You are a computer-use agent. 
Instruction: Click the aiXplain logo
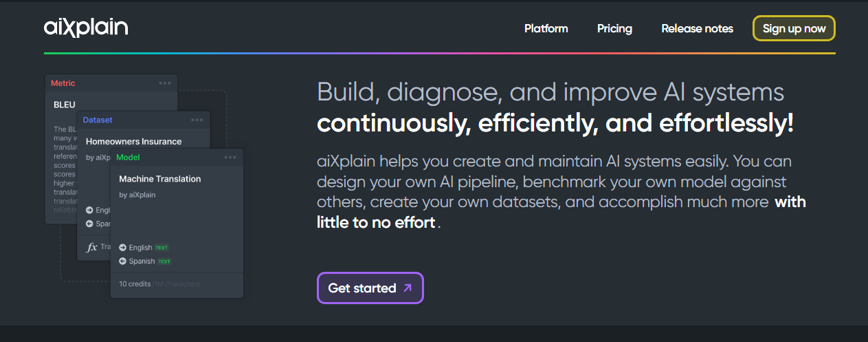pos(86,28)
